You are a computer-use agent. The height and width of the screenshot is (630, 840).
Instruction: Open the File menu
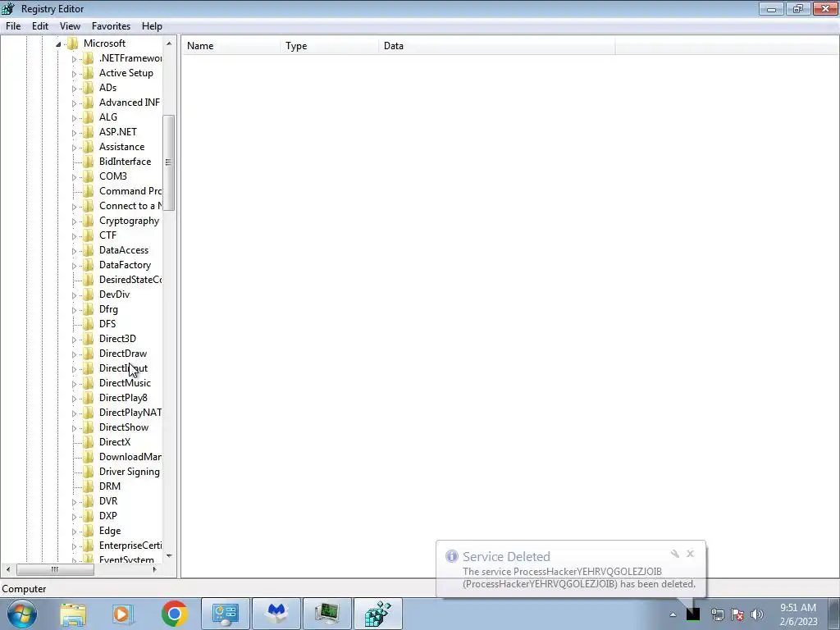pyautogui.click(x=13, y=25)
